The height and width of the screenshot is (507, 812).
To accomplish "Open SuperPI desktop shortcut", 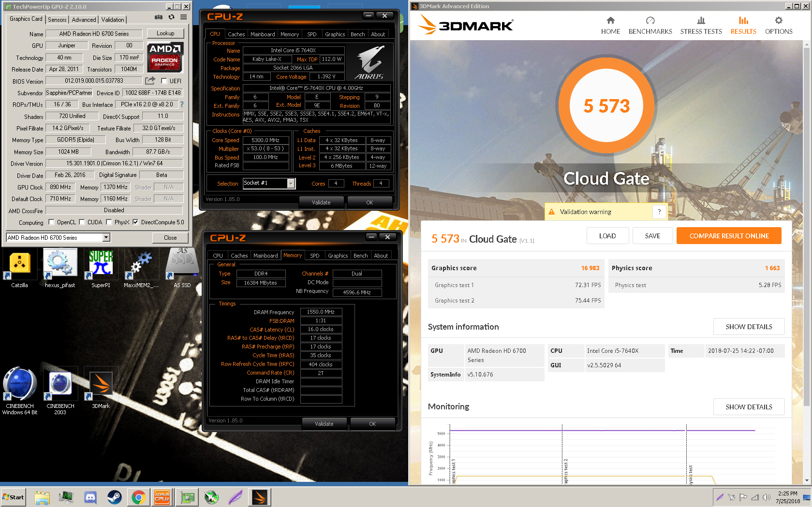I will [x=101, y=269].
